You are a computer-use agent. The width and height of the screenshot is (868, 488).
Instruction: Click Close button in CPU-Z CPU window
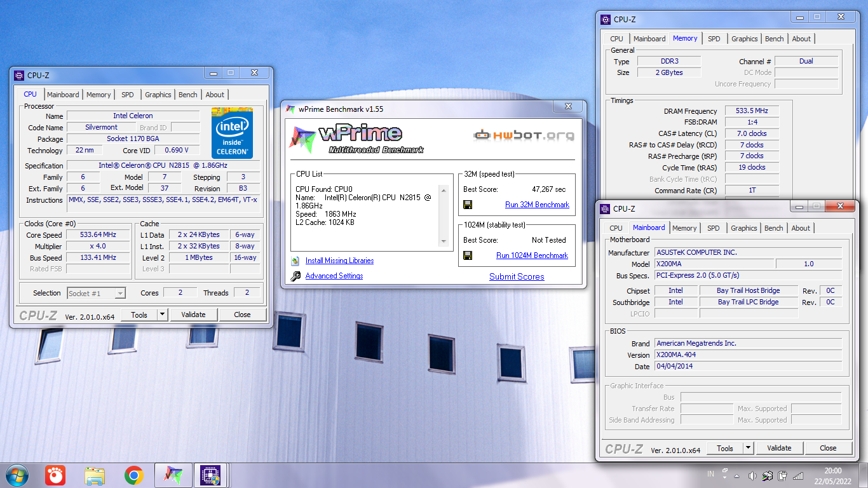click(x=242, y=315)
